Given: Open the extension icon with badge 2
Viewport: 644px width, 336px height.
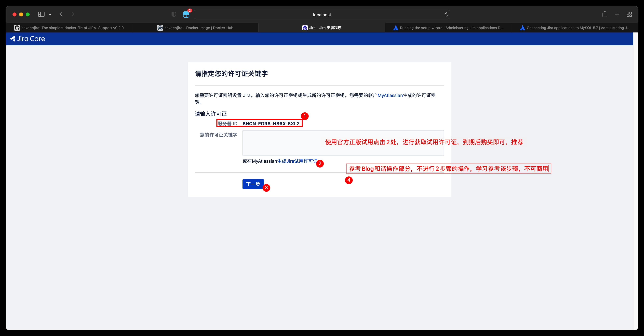Looking at the screenshot, I should [x=186, y=14].
